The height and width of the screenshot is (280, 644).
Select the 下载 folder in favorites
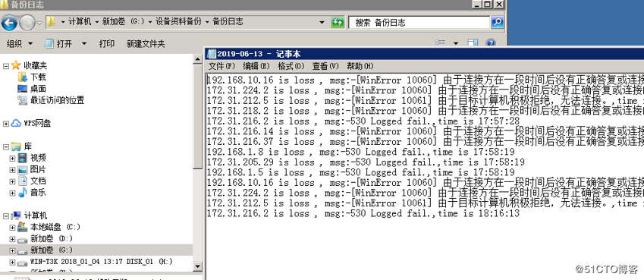pos(38,77)
